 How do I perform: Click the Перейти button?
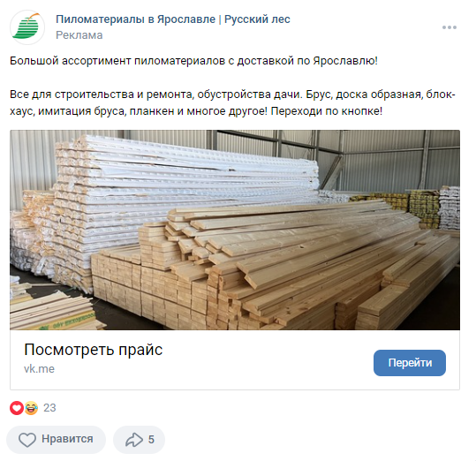[410, 363]
